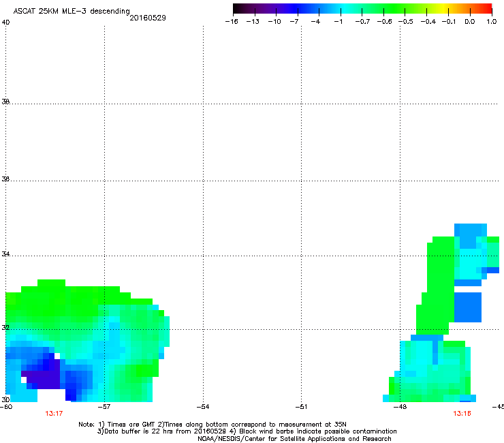The height and width of the screenshot is (443, 504).
Task: Click the latitude label 32 on the axis
Action: [x=5, y=328]
